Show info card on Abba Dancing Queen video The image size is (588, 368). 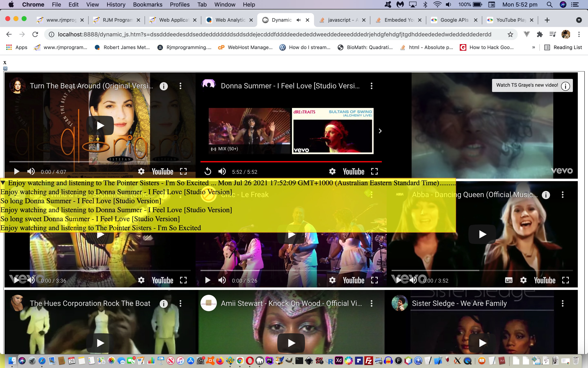point(546,195)
